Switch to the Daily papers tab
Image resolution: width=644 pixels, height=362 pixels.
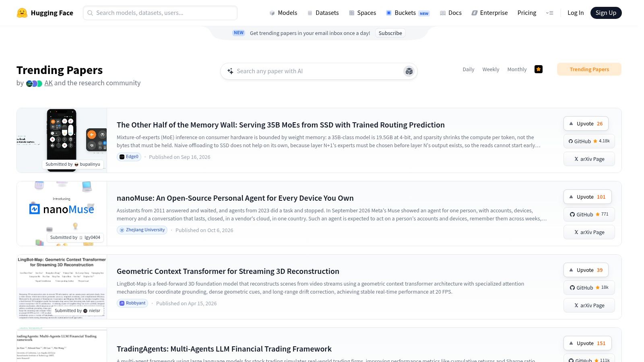click(468, 69)
